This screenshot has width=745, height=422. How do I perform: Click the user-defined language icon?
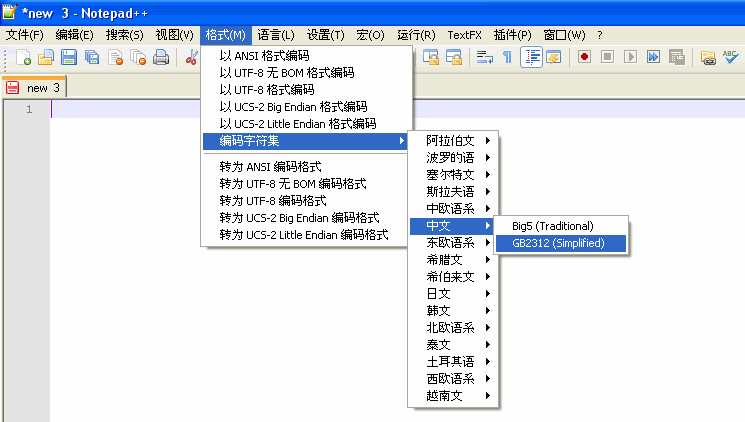click(x=554, y=58)
